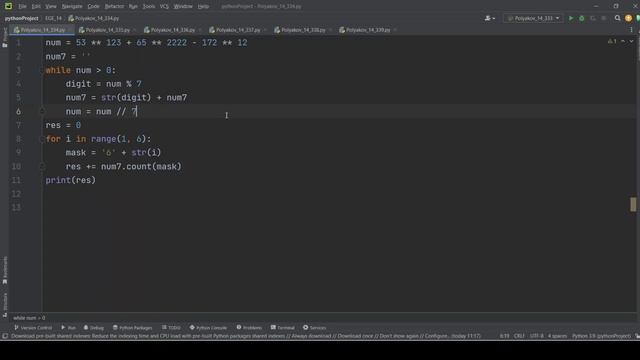Screen dimensions: 640x360
Task: Click the 'while num > 0' breadcrumb
Action: (29, 318)
